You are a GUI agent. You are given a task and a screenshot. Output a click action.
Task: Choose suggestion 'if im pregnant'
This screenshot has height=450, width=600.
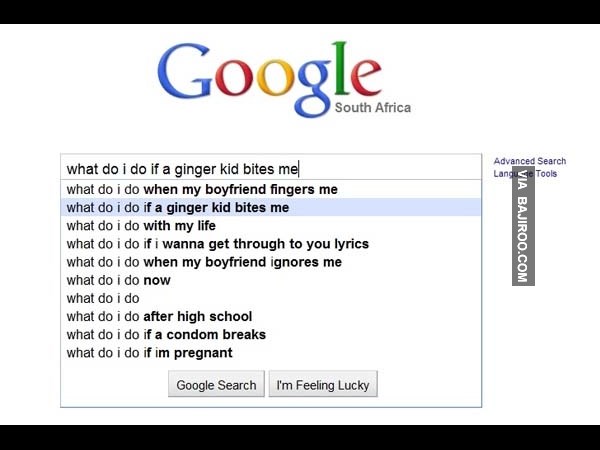tap(271, 353)
